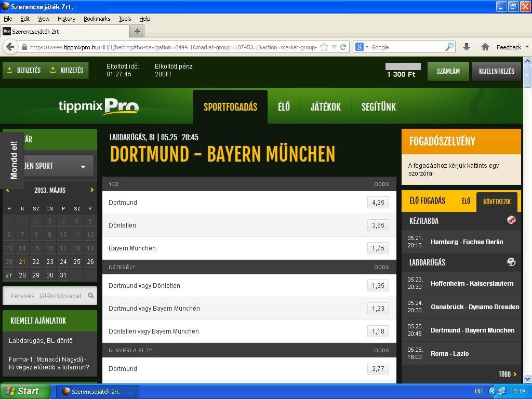The height and width of the screenshot is (399, 532).
Task: Select Bayern München odds 1,75
Action: (378, 248)
